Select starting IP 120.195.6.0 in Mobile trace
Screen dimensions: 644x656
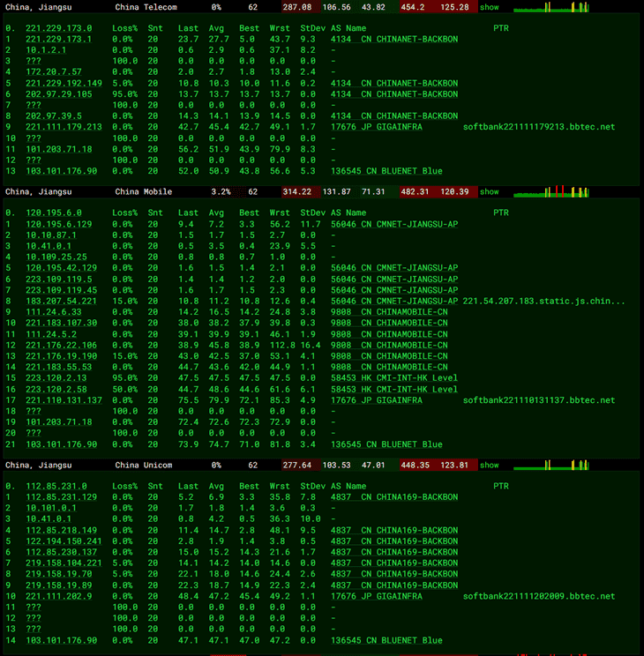click(54, 213)
